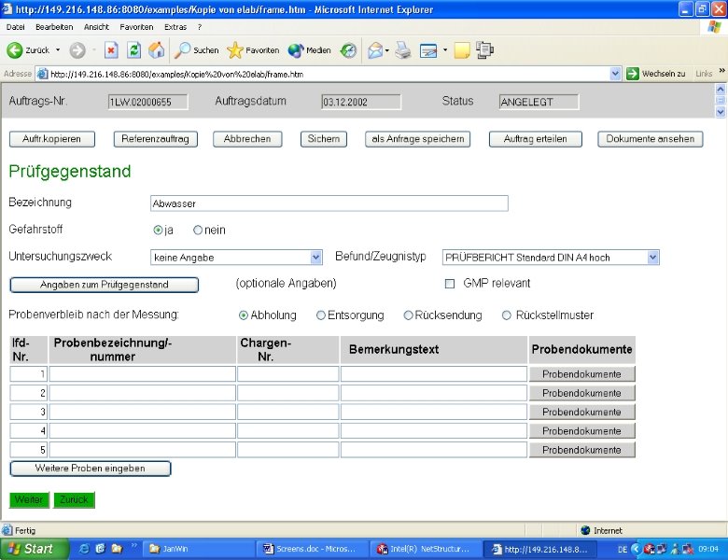
Task: Select Gefahrstoff ja radio button
Action: click(x=158, y=231)
